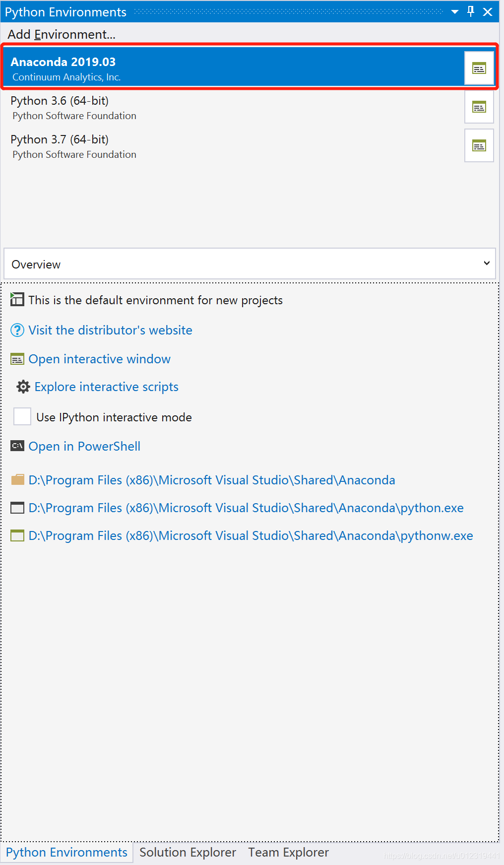Viewport: 504px width, 865px height.
Task: Open interactive window icon for Python 3.6
Action: 479,107
